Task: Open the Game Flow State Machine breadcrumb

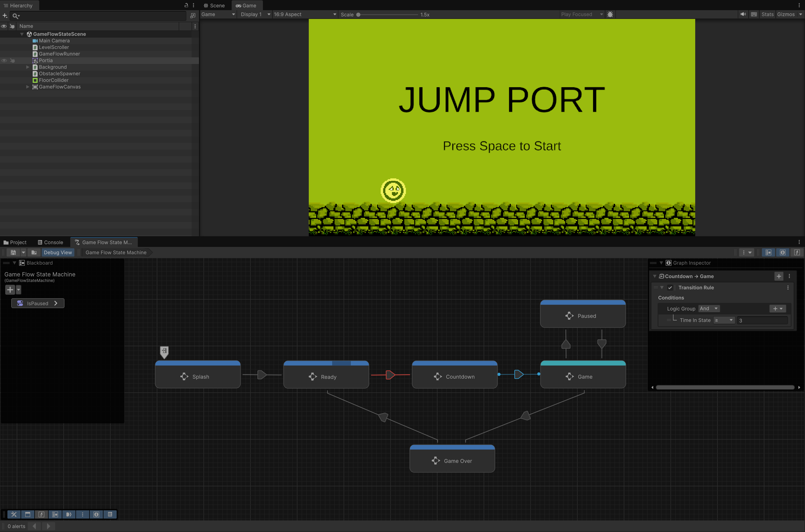Action: [x=116, y=252]
